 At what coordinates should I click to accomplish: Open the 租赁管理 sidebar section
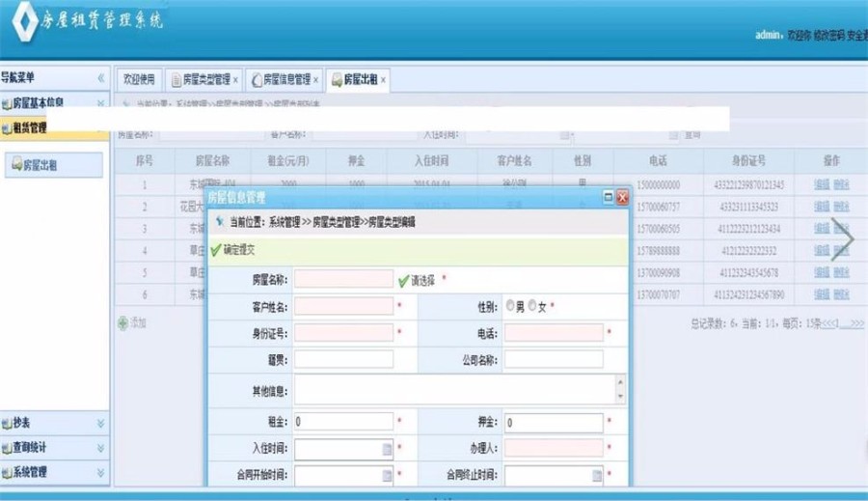(30, 128)
